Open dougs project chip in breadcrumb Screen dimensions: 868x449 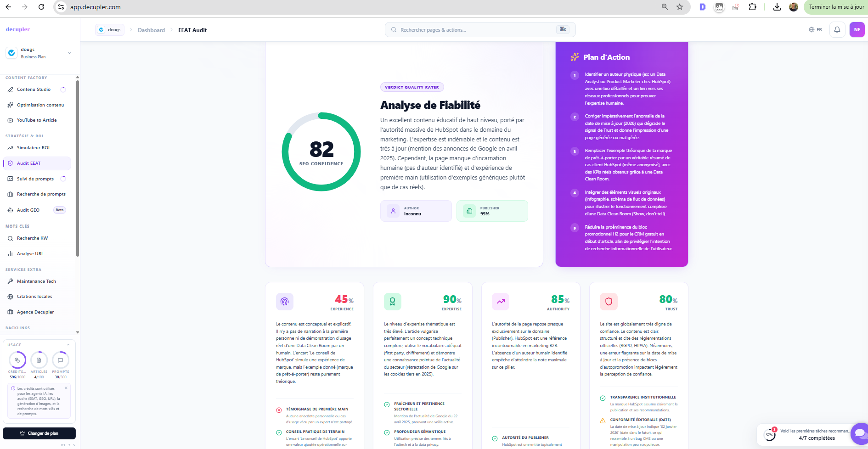click(x=110, y=30)
